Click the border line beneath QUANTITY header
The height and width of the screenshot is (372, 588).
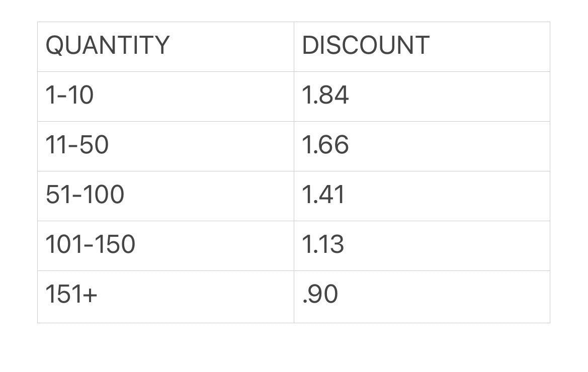pos(165,71)
